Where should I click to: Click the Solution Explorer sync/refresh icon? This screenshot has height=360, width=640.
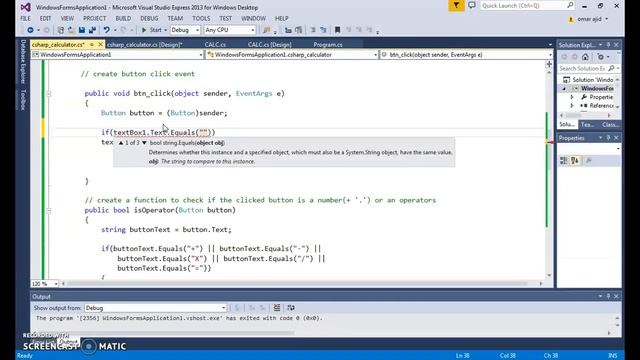600,57
